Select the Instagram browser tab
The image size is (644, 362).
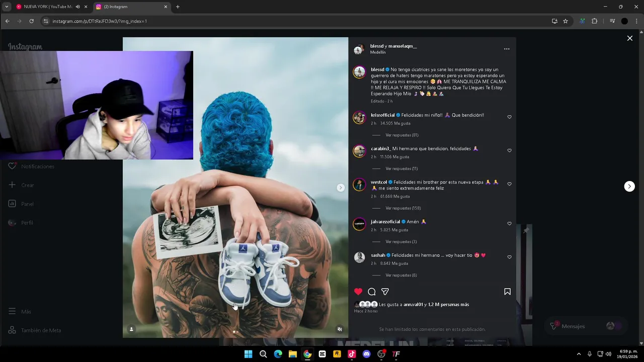[x=132, y=7]
